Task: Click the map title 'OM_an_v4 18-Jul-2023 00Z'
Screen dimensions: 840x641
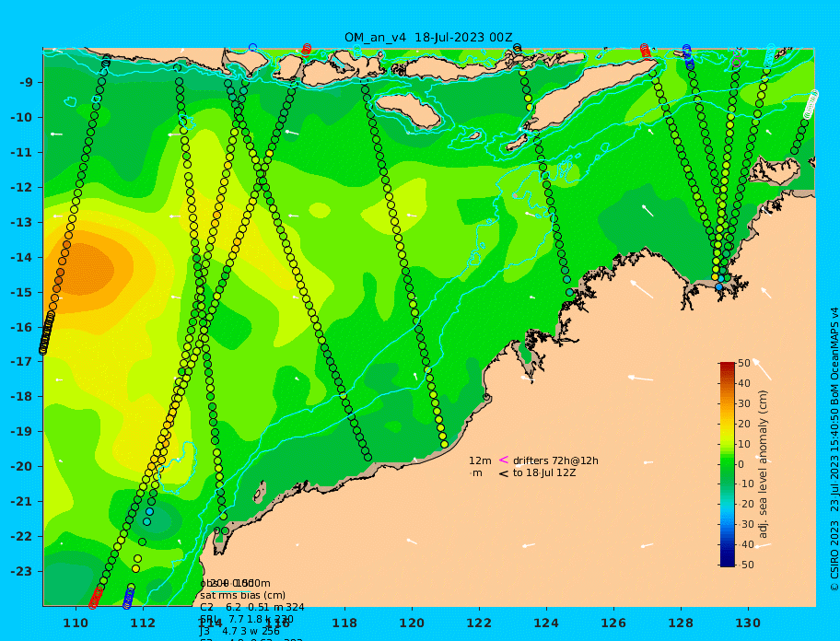Action: [x=428, y=38]
